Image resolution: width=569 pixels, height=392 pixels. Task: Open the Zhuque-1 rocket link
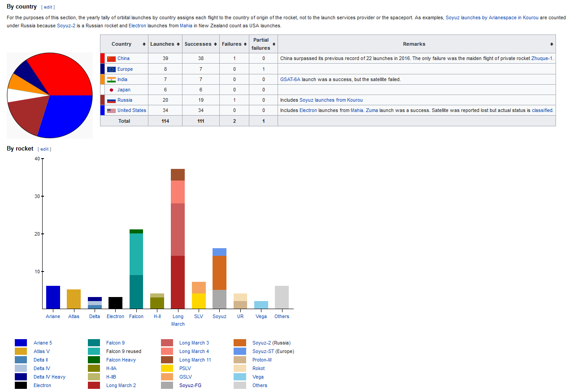pos(542,58)
